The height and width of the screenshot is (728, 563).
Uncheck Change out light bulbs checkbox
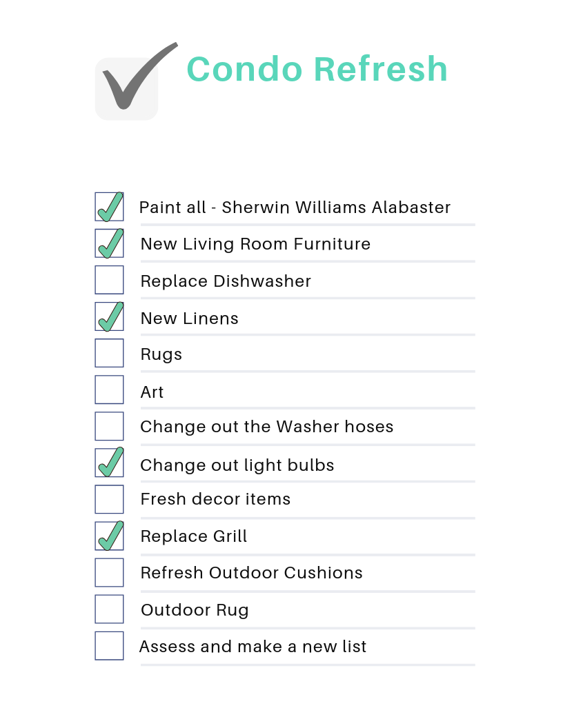pyautogui.click(x=109, y=463)
